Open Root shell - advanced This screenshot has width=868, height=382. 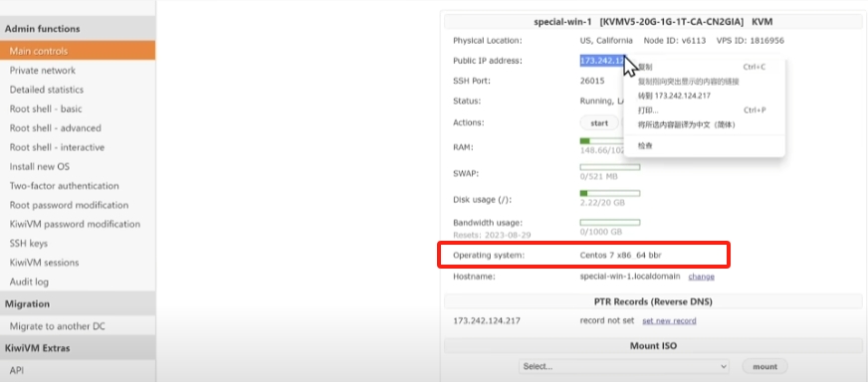(56, 128)
